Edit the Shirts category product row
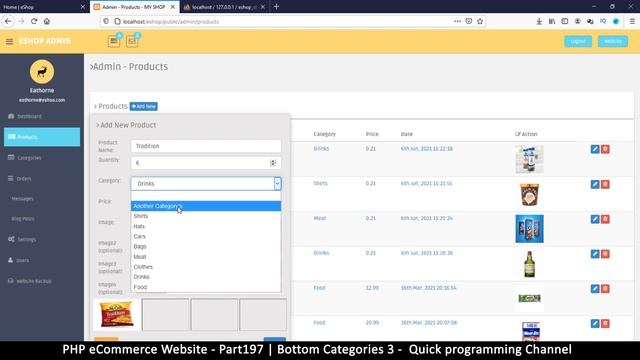Image resolution: width=640 pixels, height=360 pixels. pos(595,184)
